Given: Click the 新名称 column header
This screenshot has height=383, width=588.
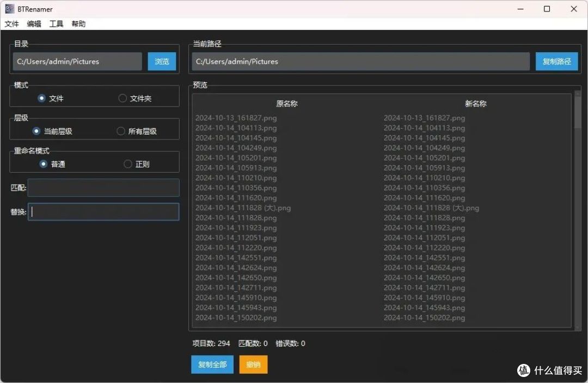Looking at the screenshot, I should [475, 104].
